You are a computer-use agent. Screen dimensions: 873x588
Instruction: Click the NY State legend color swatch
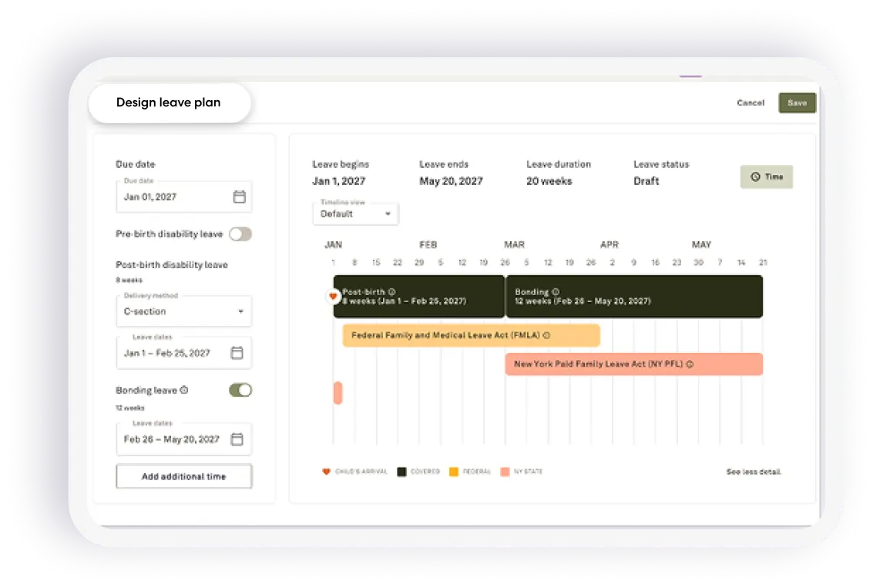tap(505, 472)
